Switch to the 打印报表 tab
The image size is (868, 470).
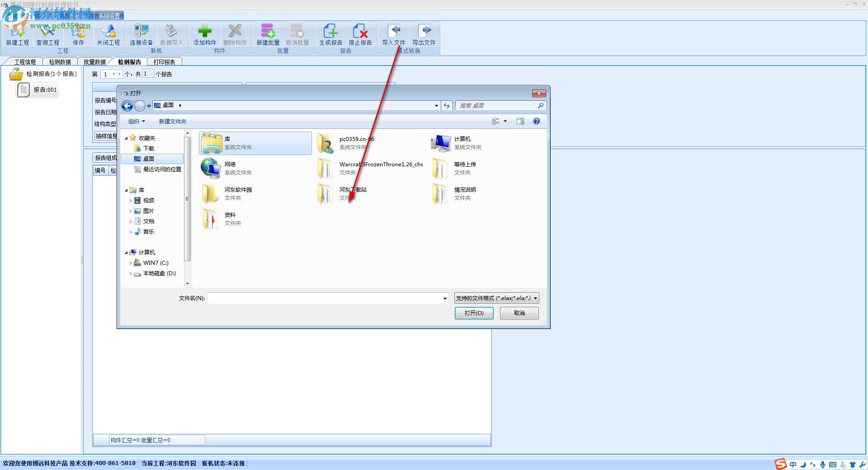tap(164, 62)
